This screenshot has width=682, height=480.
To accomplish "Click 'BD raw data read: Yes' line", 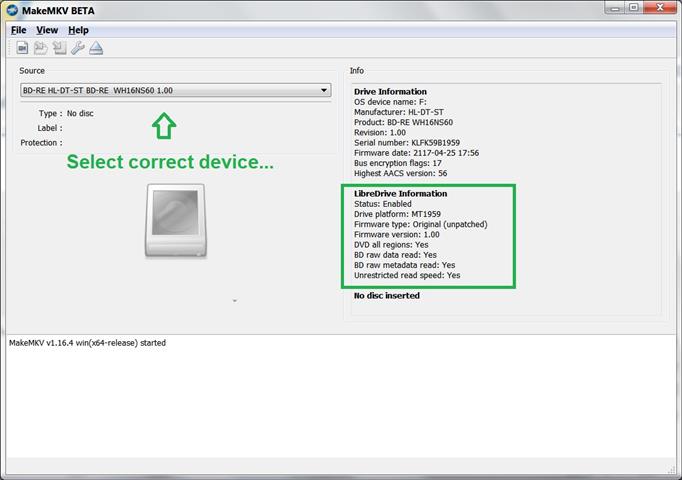I will click(x=395, y=255).
